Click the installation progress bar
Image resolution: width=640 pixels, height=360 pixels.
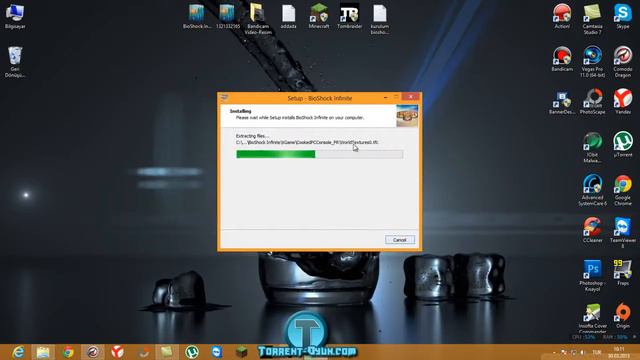(x=320, y=154)
